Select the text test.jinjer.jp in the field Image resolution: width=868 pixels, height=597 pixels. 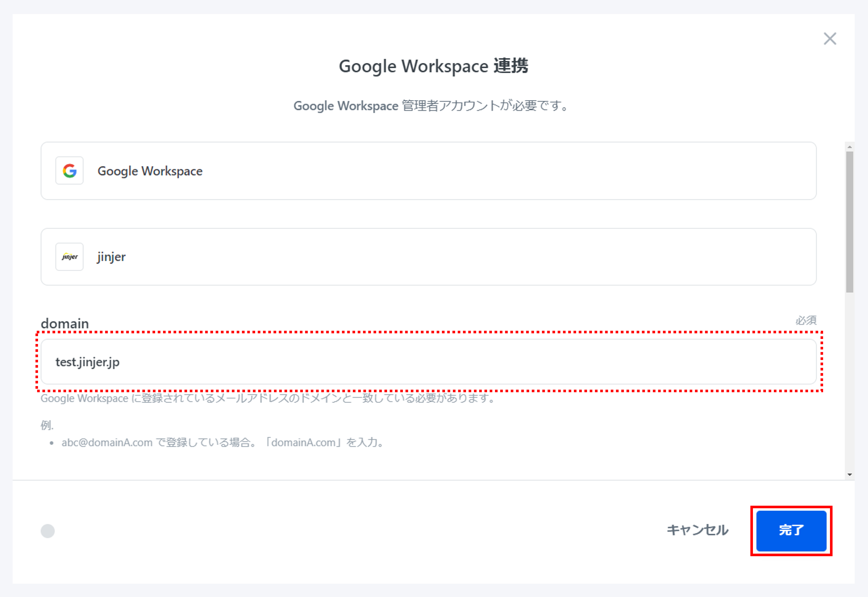click(87, 362)
